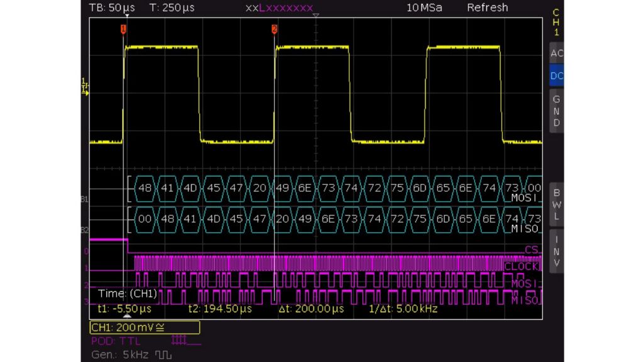This screenshot has width=644, height=362.
Task: Click the B1 bus indicator label
Action: (x=85, y=200)
